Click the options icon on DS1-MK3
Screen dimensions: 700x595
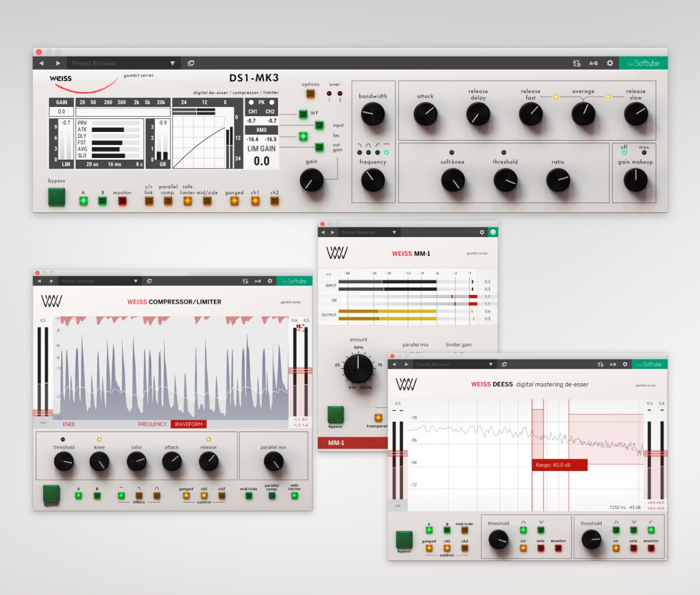tap(310, 93)
